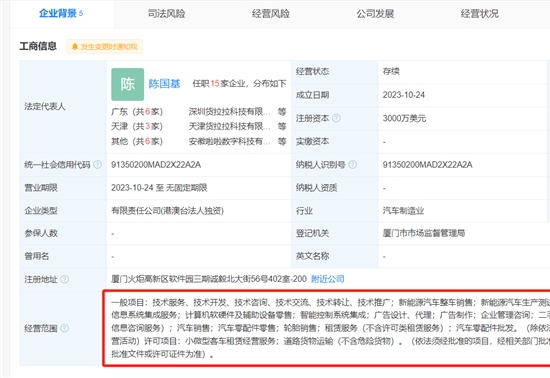Image resolution: width=550 pixels, height=378 pixels.
Task: Click the 工商信息 section heading
Action: [38, 46]
